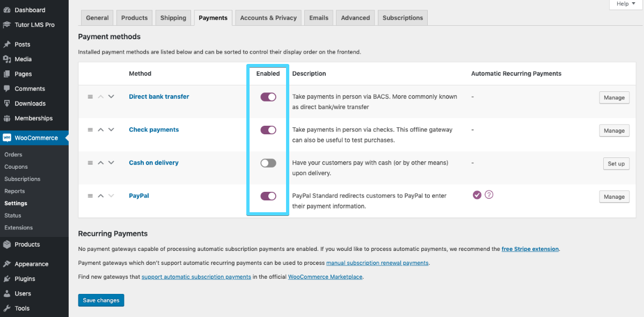644x317 pixels.
Task: Go to the Accounts & Privacy tab
Action: [268, 18]
